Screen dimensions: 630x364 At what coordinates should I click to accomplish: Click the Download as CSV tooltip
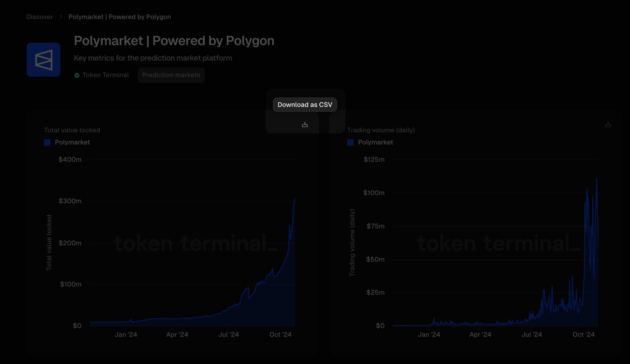coord(305,105)
